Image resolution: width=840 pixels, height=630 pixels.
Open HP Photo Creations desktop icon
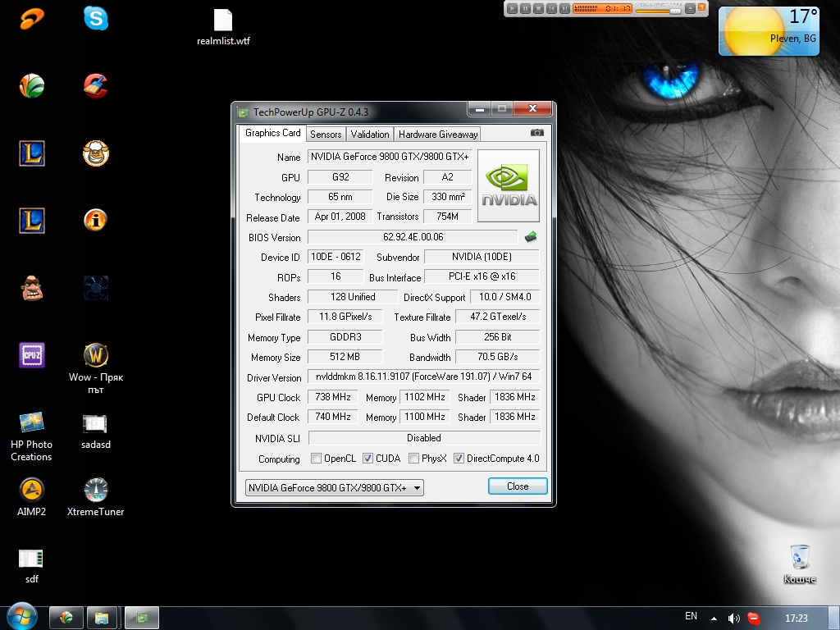click(32, 436)
